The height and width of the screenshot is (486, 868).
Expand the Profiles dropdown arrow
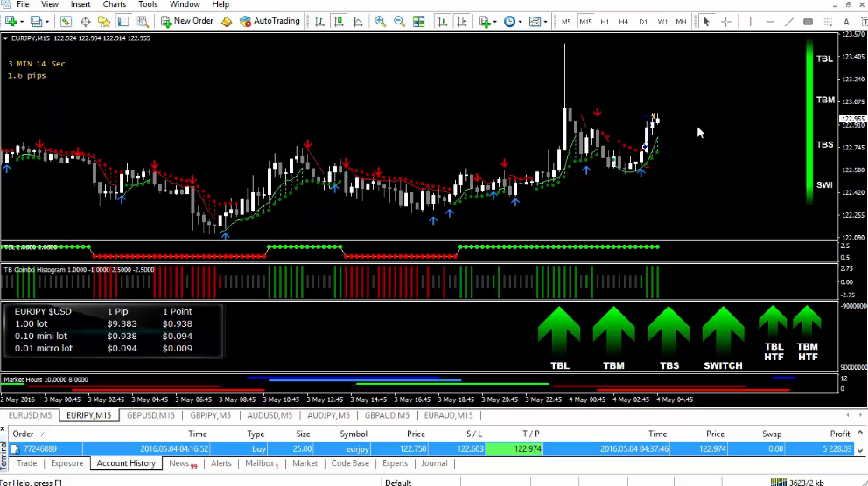47,22
